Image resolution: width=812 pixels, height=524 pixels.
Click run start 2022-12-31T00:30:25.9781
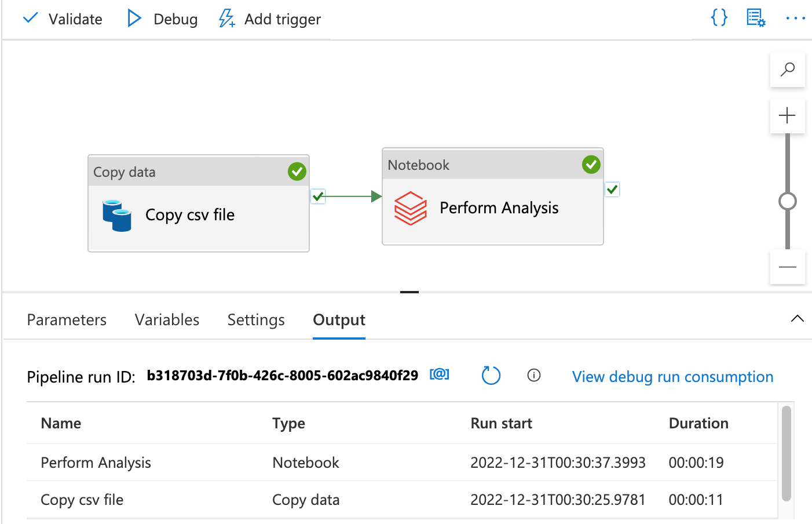pos(558,500)
